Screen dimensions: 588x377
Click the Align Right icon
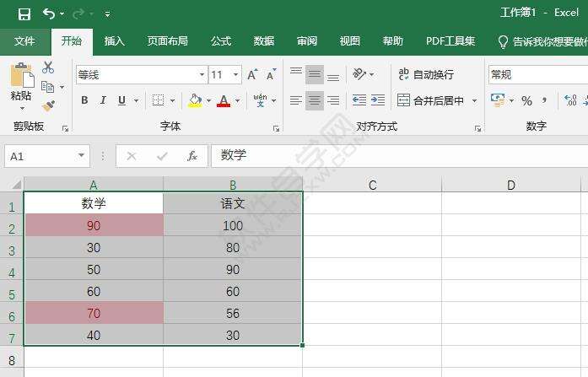(333, 100)
